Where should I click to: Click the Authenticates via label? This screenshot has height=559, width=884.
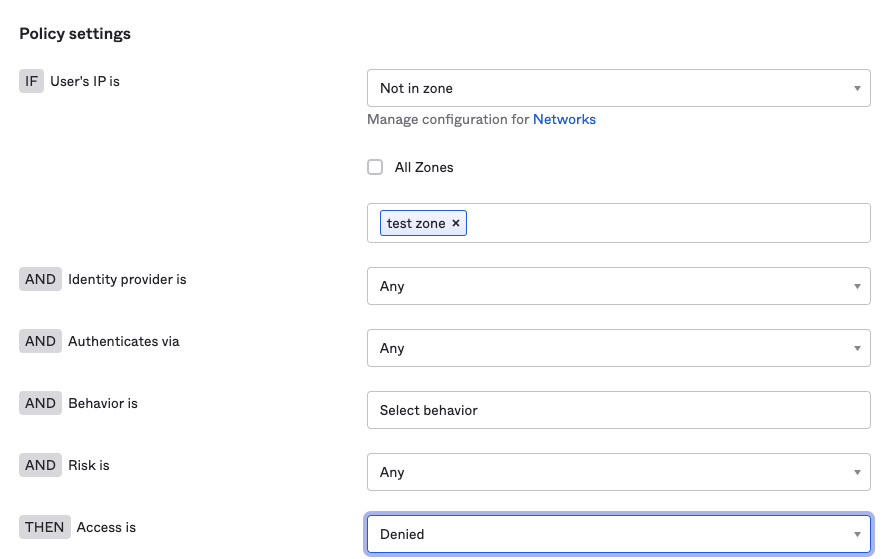[124, 341]
